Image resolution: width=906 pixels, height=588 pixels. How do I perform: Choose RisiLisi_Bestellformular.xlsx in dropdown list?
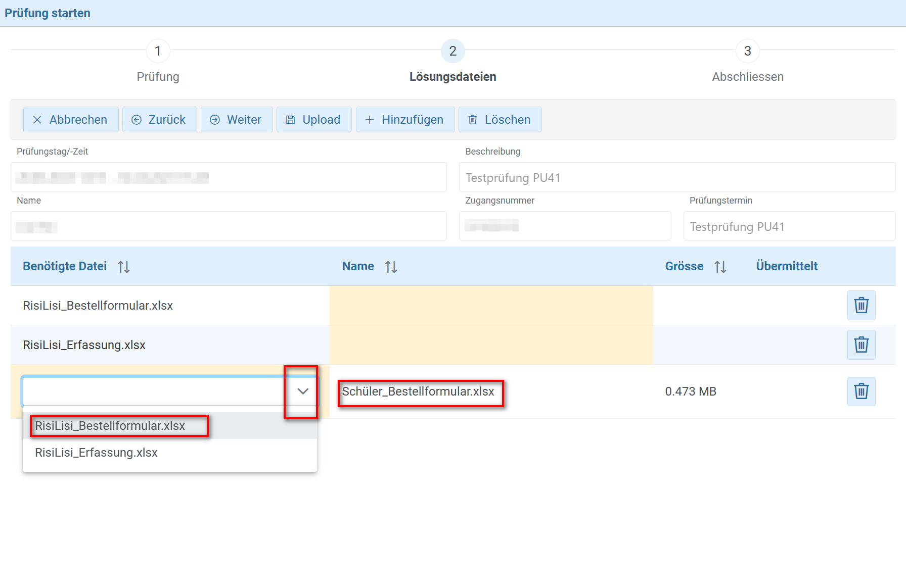click(170, 426)
